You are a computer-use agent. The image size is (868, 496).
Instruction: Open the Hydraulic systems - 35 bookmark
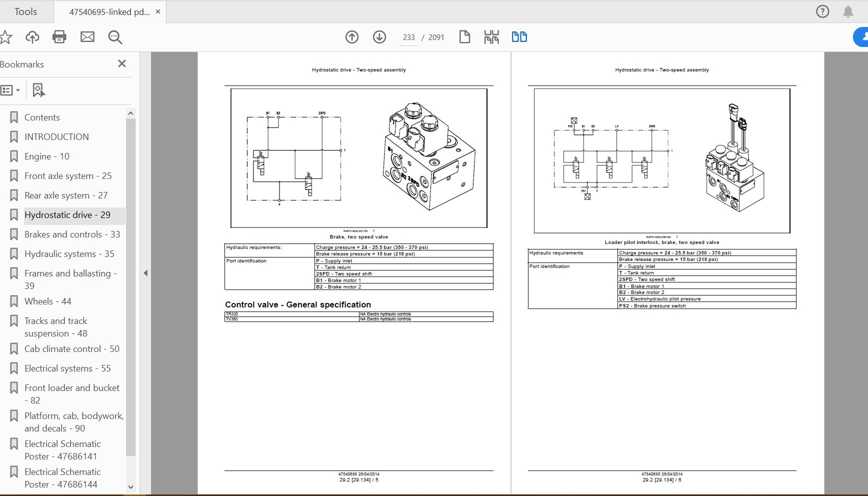pyautogui.click(x=69, y=254)
